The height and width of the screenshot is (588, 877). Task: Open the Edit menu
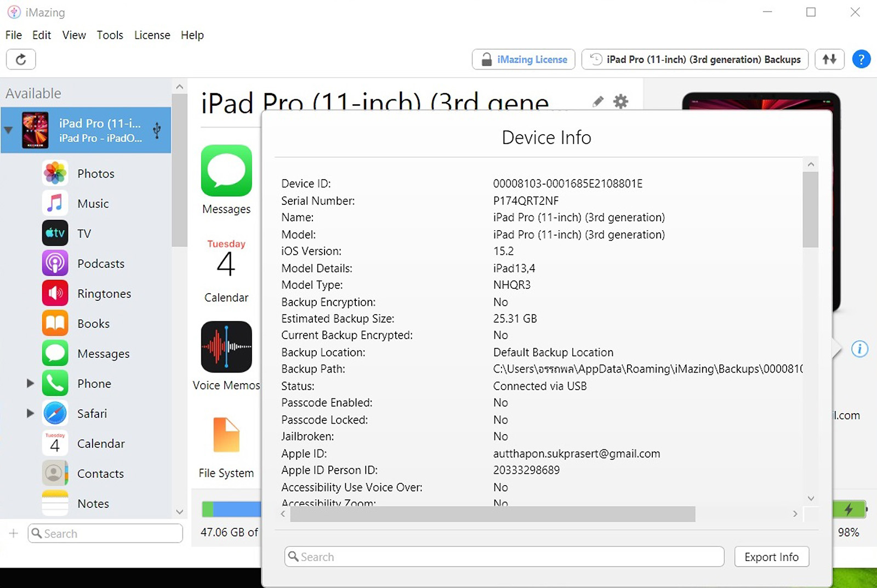click(x=42, y=35)
